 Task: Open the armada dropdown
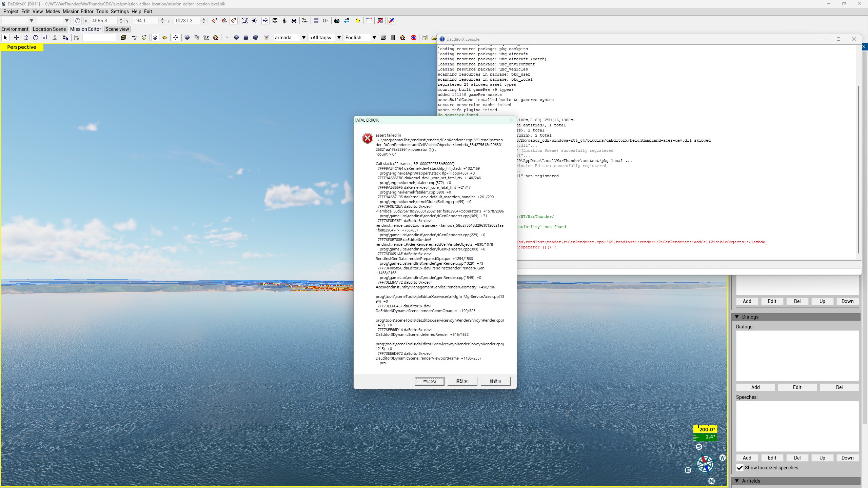[303, 38]
